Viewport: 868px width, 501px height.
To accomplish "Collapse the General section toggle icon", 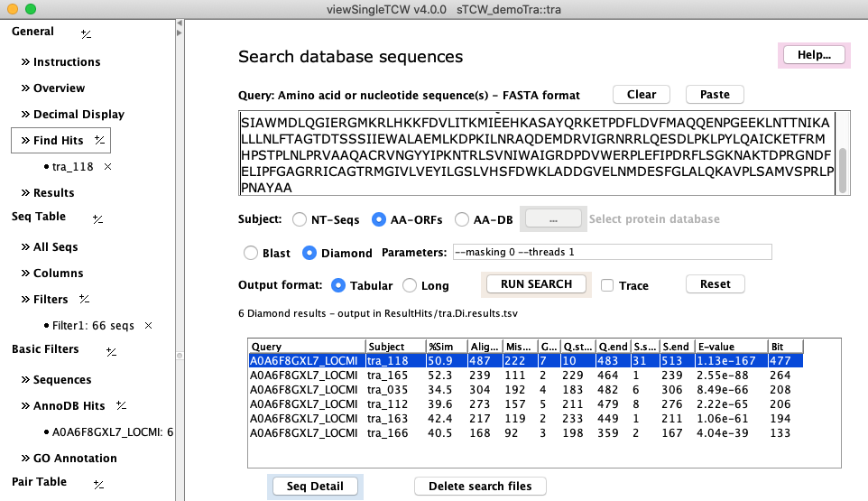I will (x=86, y=33).
